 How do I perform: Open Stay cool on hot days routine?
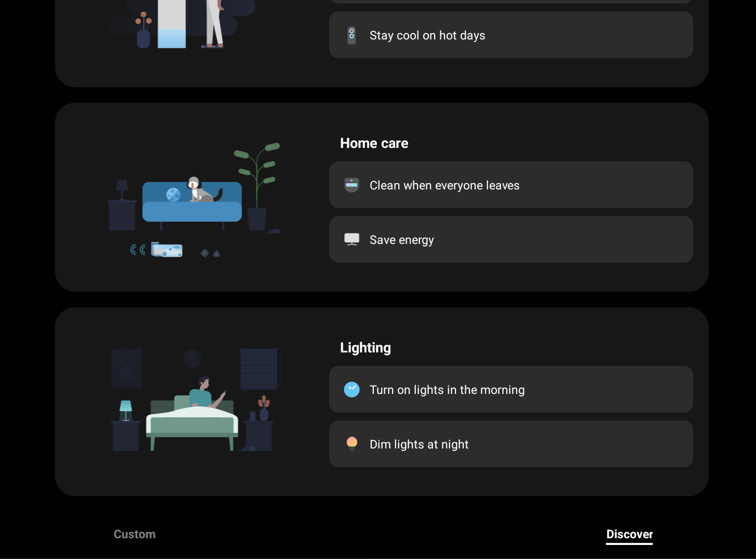pyautogui.click(x=511, y=35)
